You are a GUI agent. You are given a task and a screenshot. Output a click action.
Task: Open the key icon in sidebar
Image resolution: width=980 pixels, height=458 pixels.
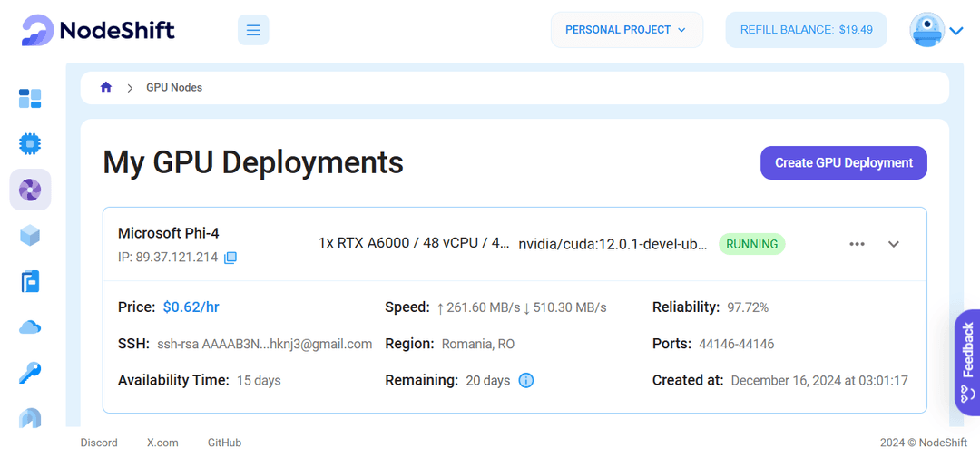30,373
